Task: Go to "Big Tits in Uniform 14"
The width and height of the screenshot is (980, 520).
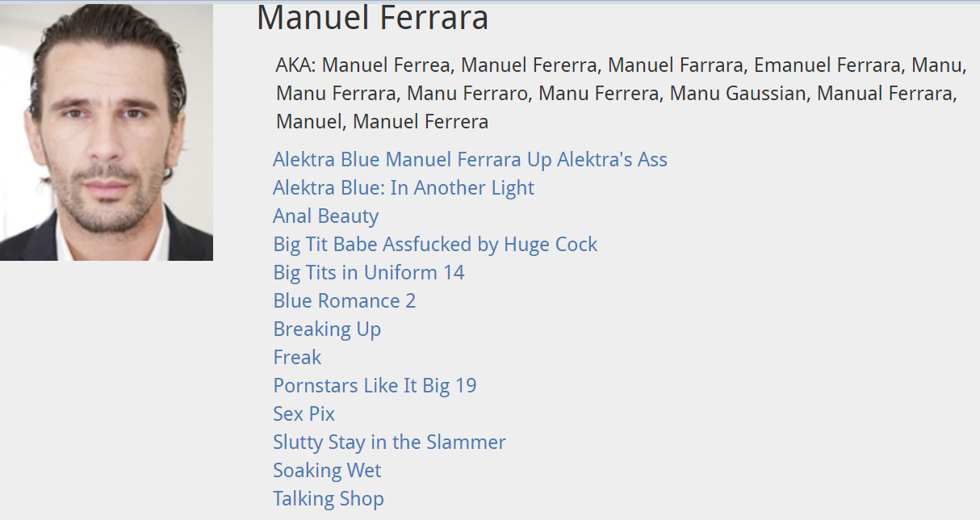Action: [369, 273]
